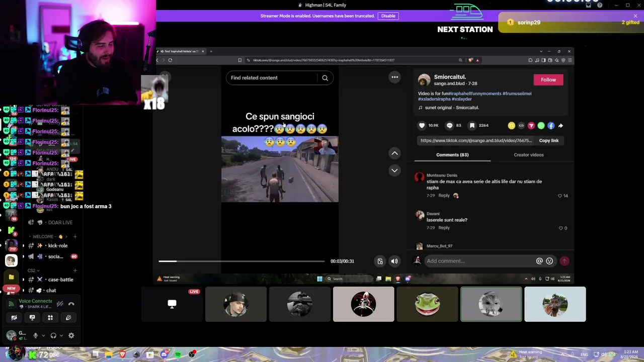Like Munteanu Denis's comment
The height and width of the screenshot is (362, 644).
coord(560,196)
